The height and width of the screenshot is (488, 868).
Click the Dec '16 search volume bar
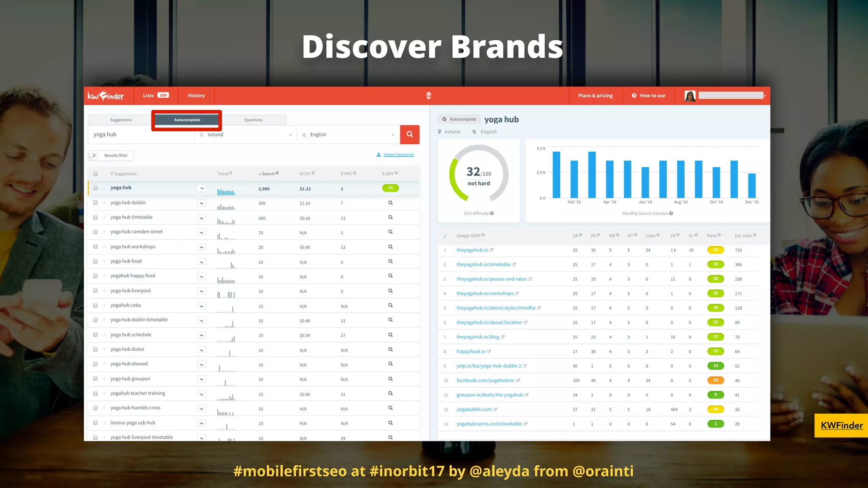(752, 186)
